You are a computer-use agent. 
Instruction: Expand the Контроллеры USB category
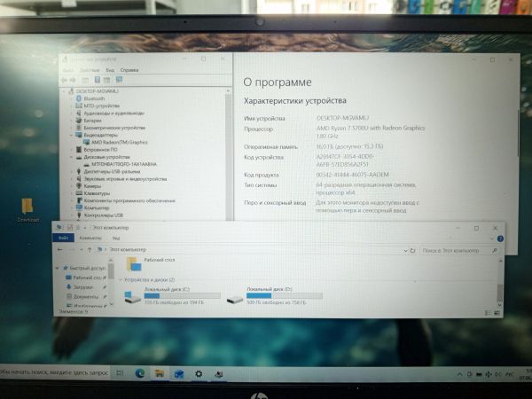coord(72,215)
